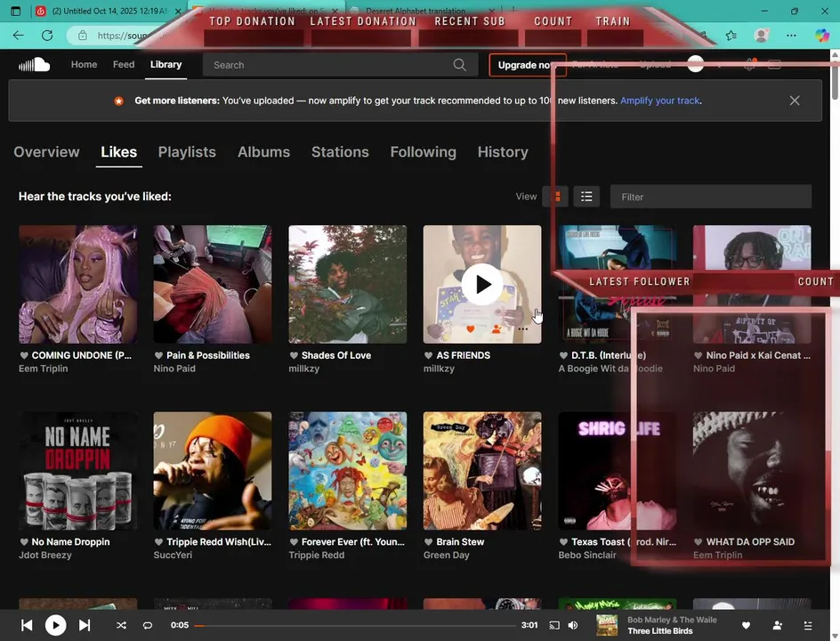Unlike Shades Of Love heart icon
The width and height of the screenshot is (840, 641).
(x=294, y=355)
